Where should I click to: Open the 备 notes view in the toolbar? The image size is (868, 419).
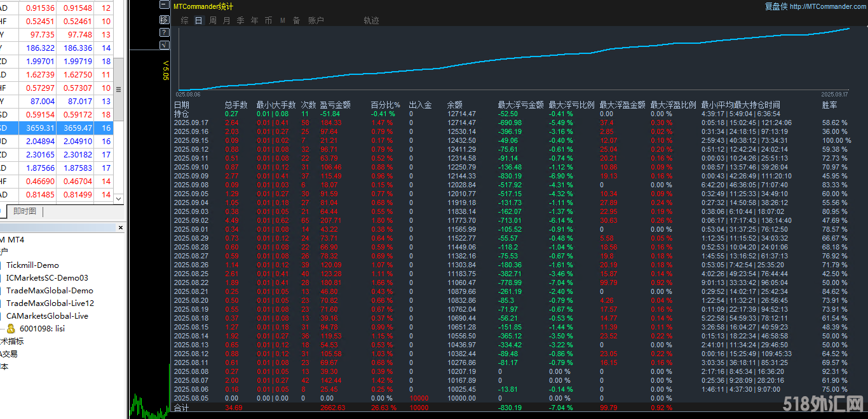296,20
